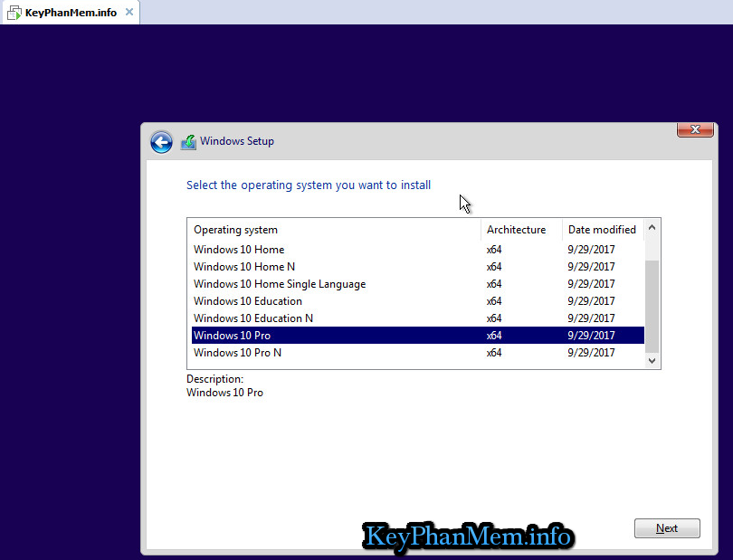Image resolution: width=733 pixels, height=560 pixels.
Task: Select Windows 10 Home N
Action: tap(418, 267)
